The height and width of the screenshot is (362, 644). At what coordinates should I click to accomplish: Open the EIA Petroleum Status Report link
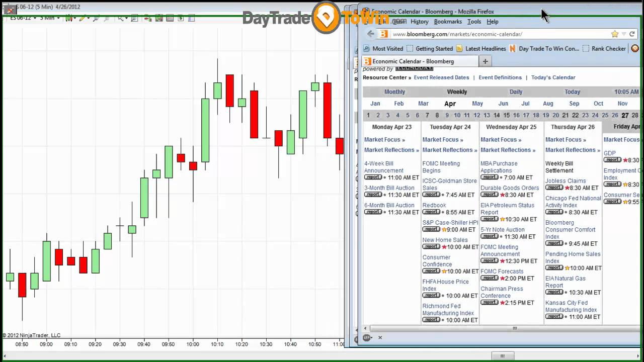pos(507,209)
